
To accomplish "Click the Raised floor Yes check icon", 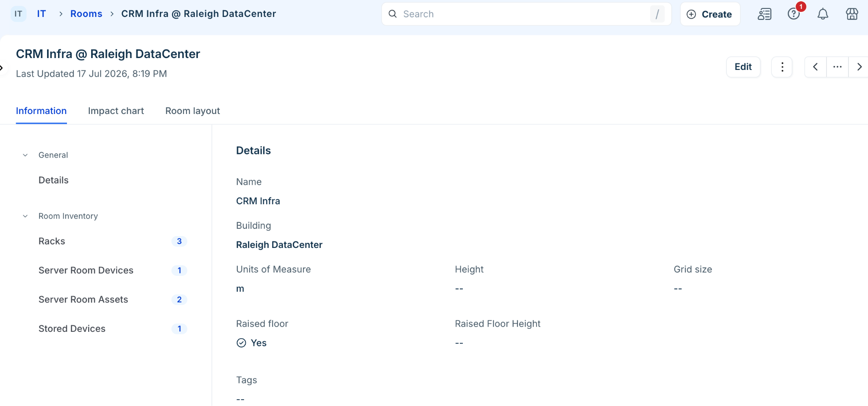I will click(x=241, y=343).
